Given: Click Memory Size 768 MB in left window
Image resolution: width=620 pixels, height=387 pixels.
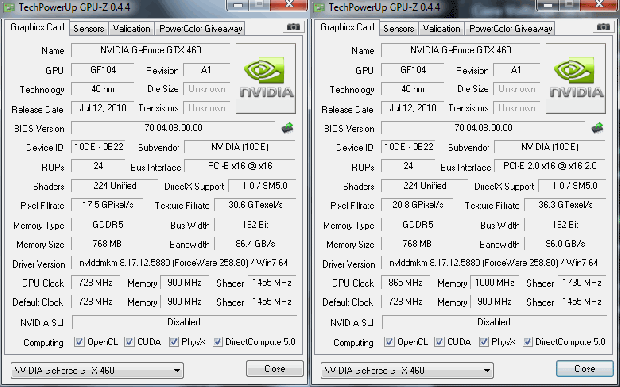Looking at the screenshot, I should pos(107,244).
